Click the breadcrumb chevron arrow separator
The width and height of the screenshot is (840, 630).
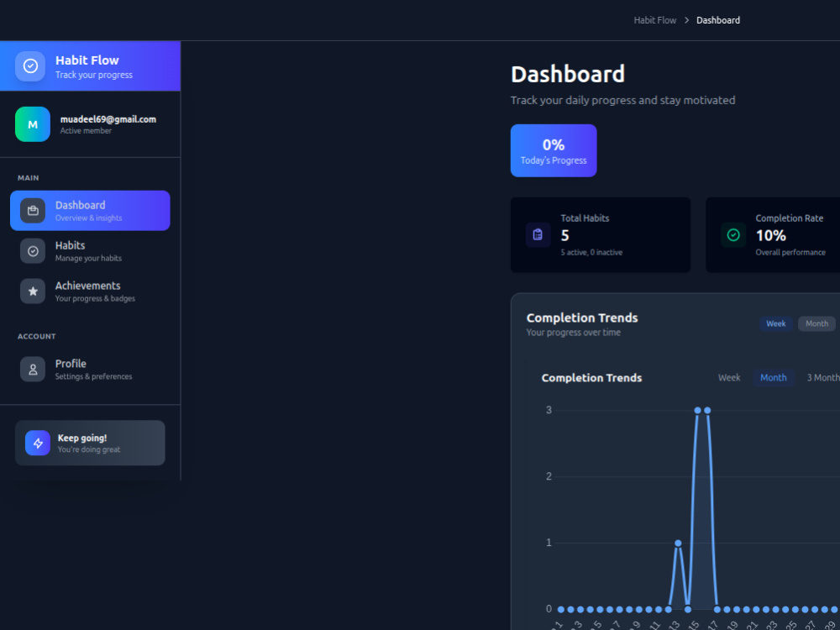click(686, 20)
